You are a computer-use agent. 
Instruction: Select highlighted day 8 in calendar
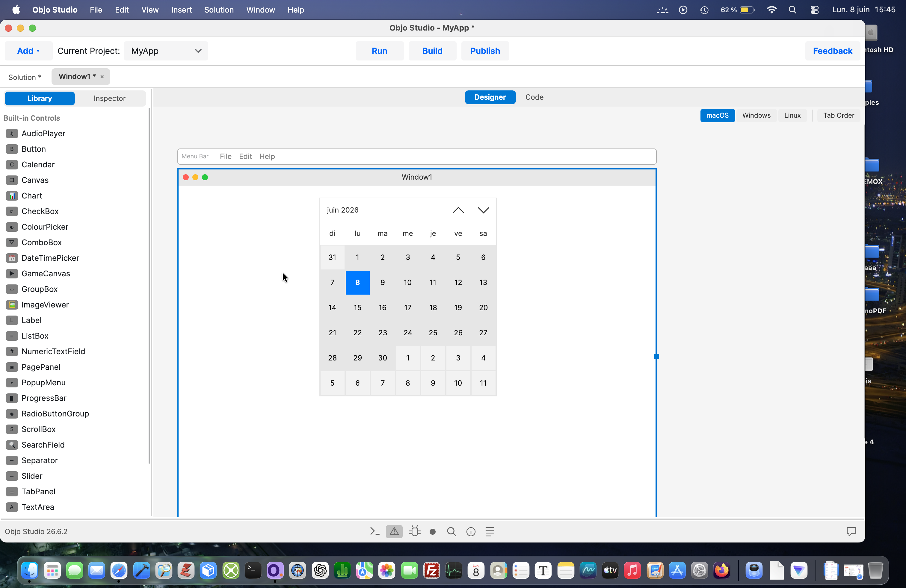(x=357, y=282)
